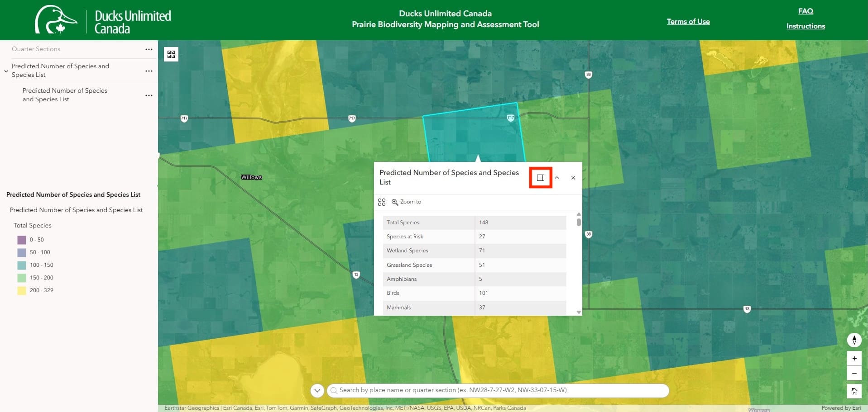Dock the species popup panel
Screen dimensions: 868x412
click(x=541, y=178)
